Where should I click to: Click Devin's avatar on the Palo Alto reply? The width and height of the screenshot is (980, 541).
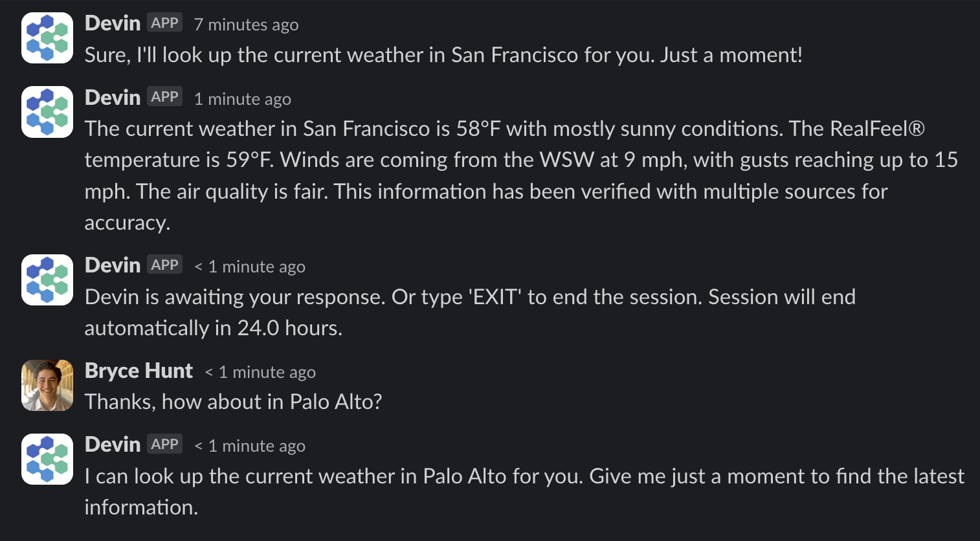point(47,459)
